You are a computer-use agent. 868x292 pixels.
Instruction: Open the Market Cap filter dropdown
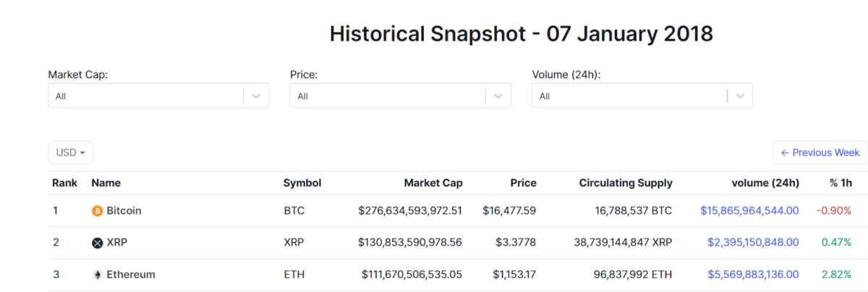tap(256, 96)
